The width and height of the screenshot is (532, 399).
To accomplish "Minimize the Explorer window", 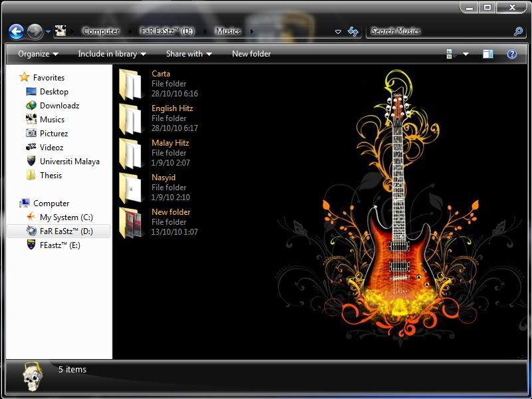I will click(469, 7).
